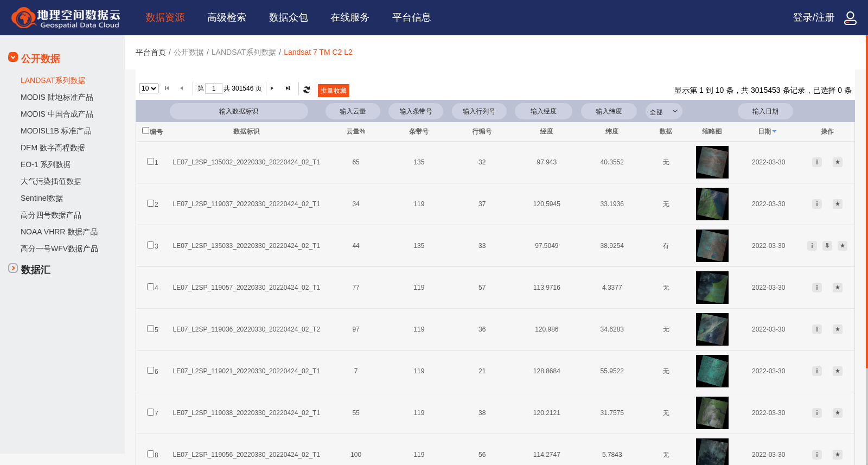View info for row 8 LE07_L2SP_119056
868x465 pixels.
[816, 455]
